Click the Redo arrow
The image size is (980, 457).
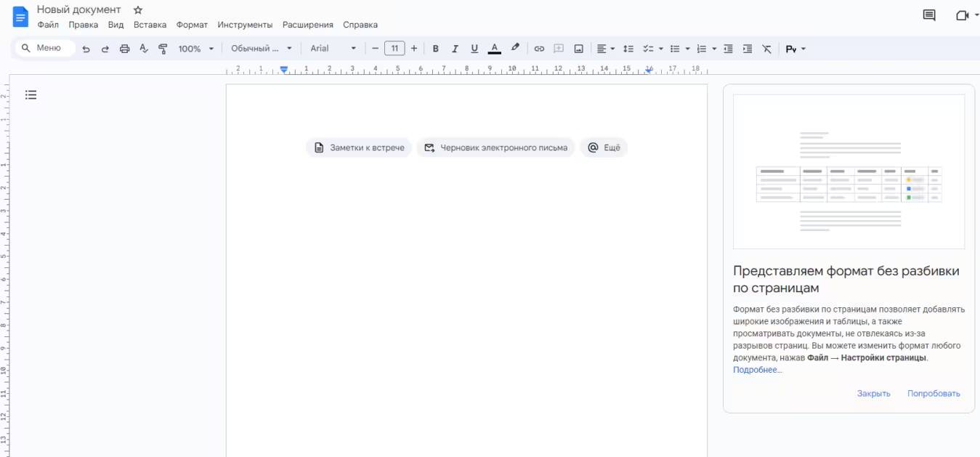[105, 49]
